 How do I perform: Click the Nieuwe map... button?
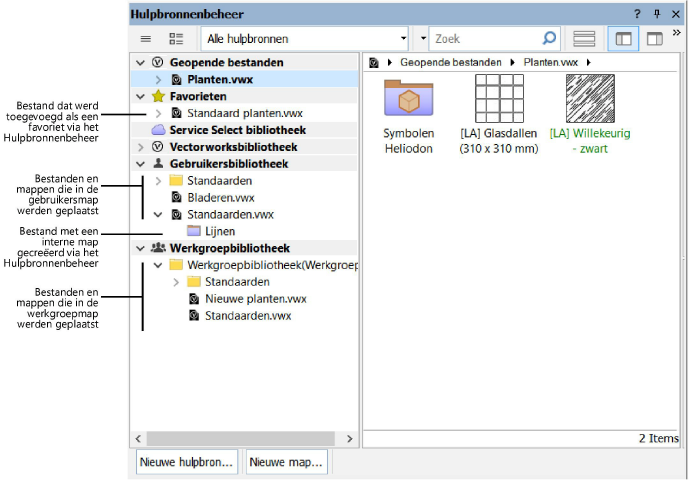(286, 462)
